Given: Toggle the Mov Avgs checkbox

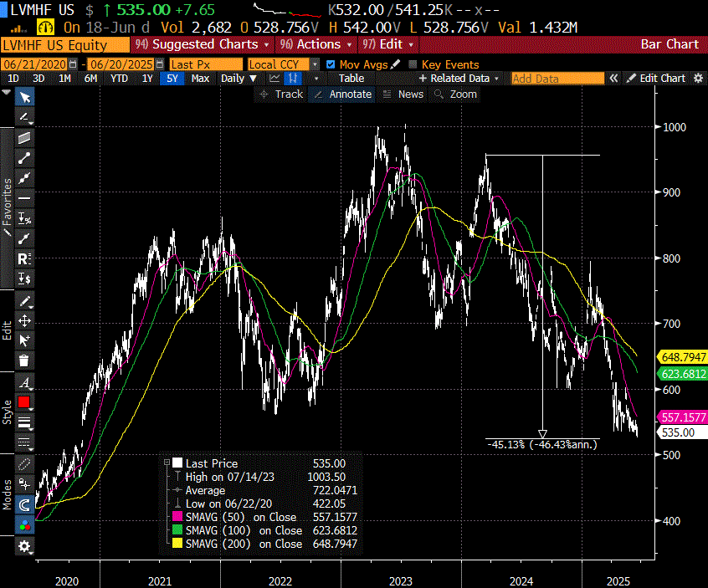Looking at the screenshot, I should [x=331, y=64].
